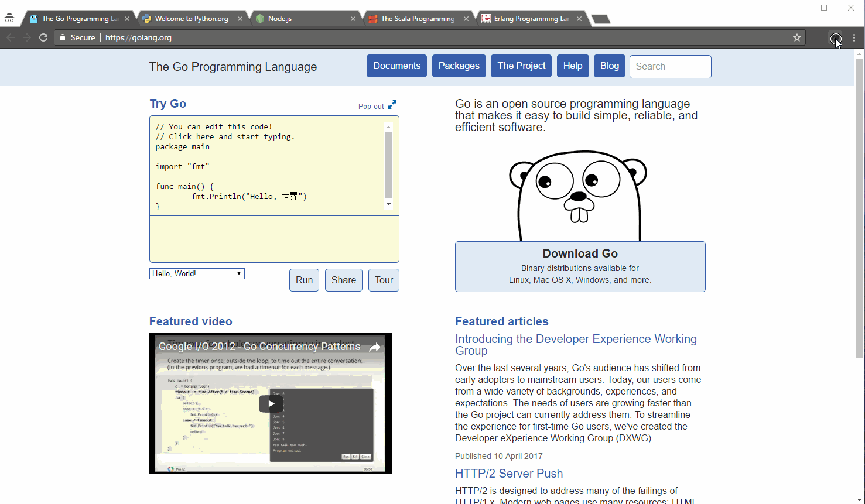Click the Pop-out arrows icon

(392, 105)
